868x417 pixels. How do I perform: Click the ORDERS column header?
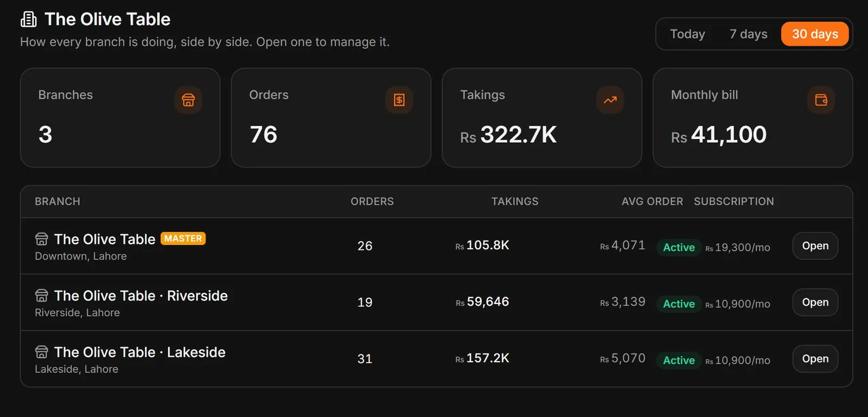(x=372, y=201)
